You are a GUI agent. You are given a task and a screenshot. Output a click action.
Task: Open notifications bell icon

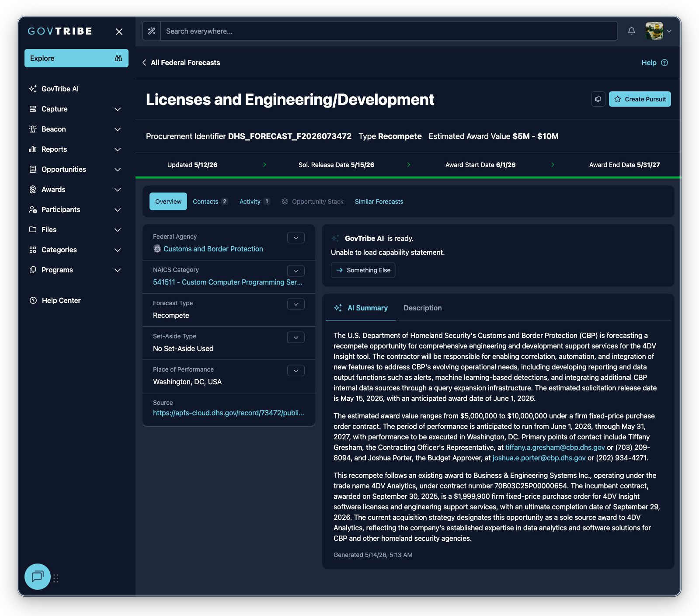632,31
